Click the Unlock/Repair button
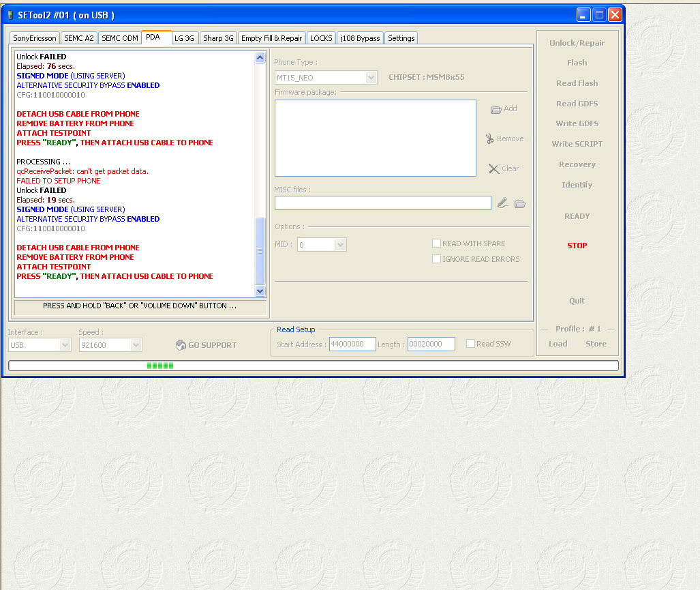 (577, 43)
